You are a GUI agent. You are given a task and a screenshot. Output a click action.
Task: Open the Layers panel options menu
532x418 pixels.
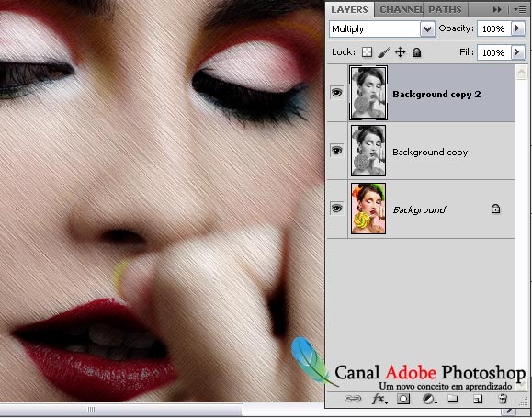[x=520, y=10]
